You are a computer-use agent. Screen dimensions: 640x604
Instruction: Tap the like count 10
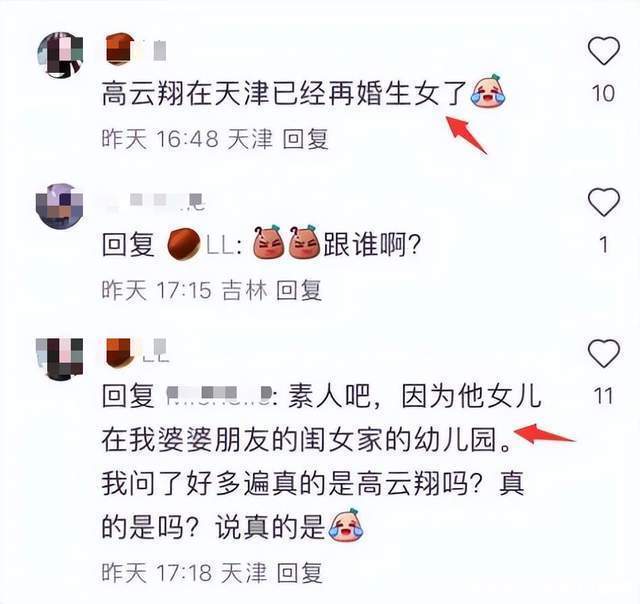(603, 93)
